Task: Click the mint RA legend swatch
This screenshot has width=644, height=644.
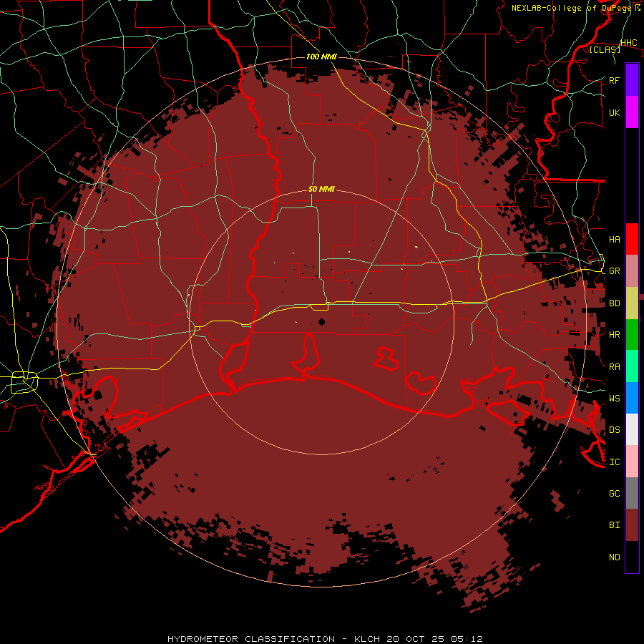Action: coord(632,366)
